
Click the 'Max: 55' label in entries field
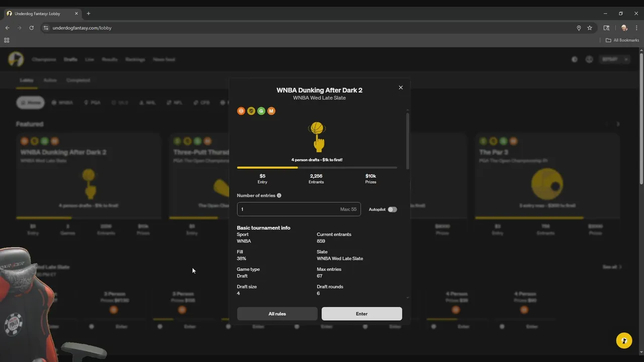click(348, 209)
